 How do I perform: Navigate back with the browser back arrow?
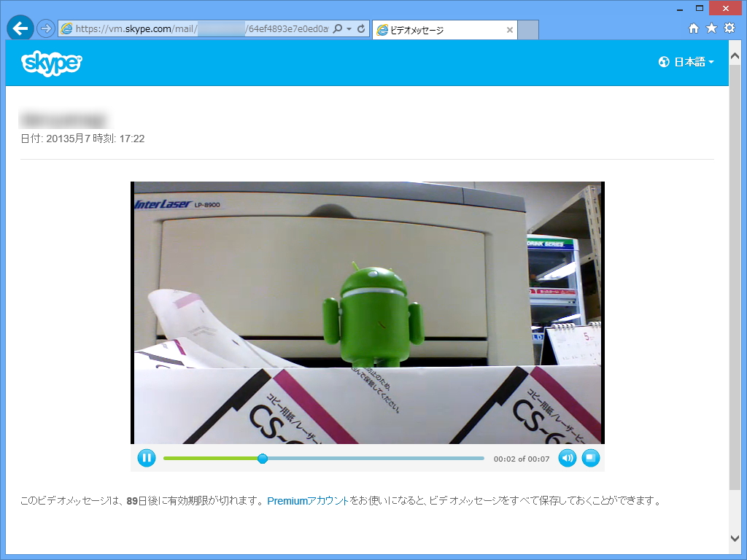tap(20, 28)
